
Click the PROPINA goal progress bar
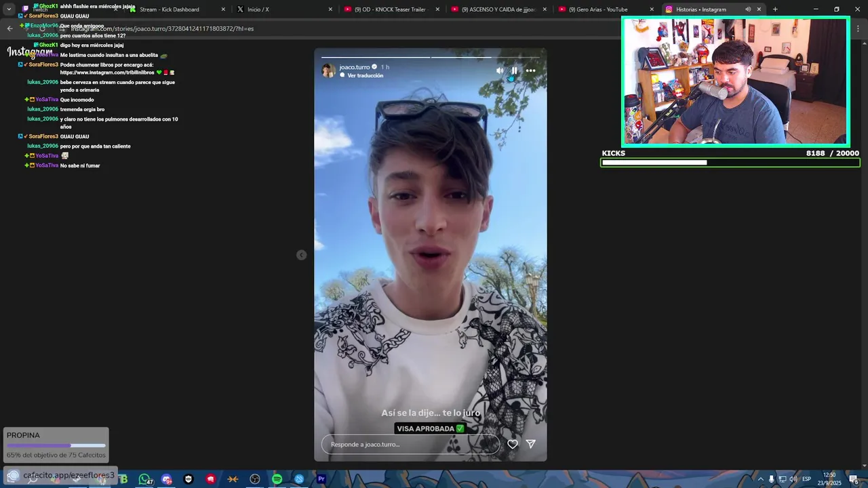pos(56,445)
